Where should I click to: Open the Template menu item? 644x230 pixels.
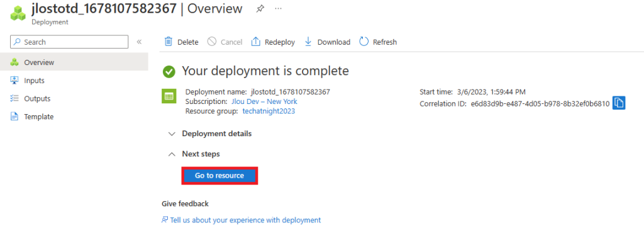coord(74,117)
